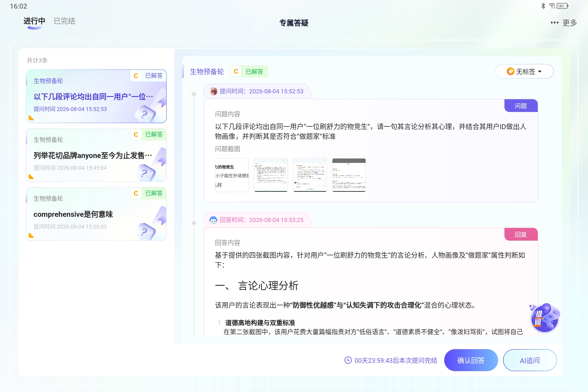Click the C badge on first question card
Image resolution: width=588 pixels, height=392 pixels.
[136, 75]
